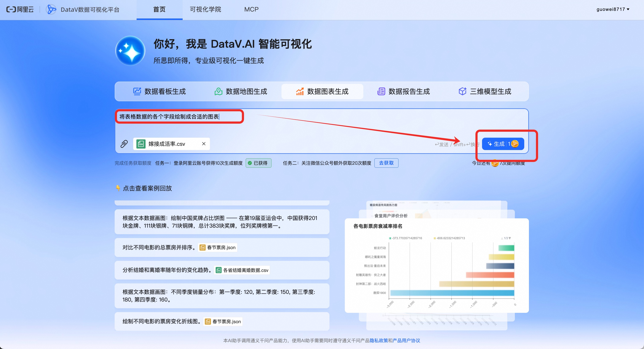
Task: Select the 数据图表生成 tab
Action: tap(322, 91)
